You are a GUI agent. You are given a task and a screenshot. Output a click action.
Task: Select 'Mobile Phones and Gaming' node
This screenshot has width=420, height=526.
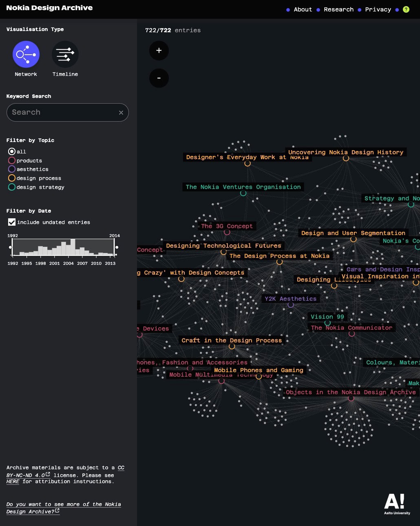[259, 376]
